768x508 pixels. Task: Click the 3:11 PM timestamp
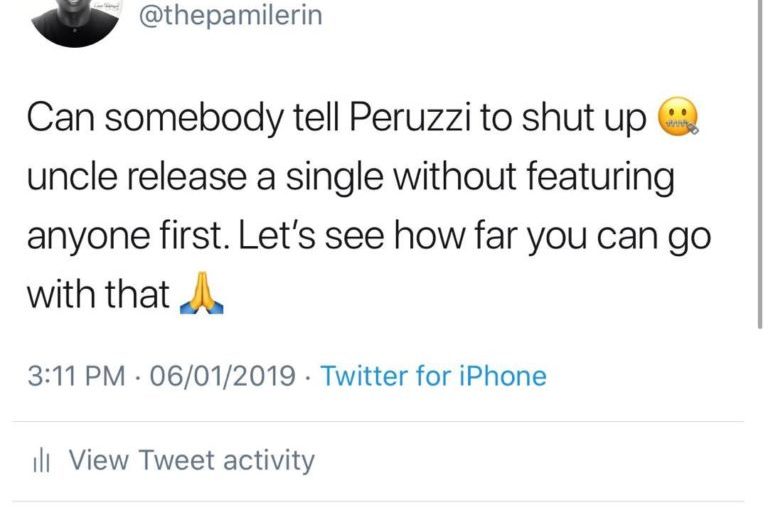coord(77,377)
